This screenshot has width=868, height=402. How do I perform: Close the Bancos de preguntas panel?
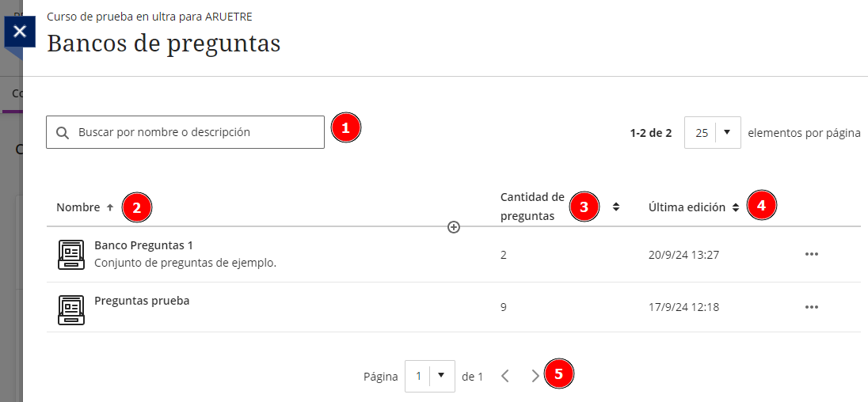point(20,32)
